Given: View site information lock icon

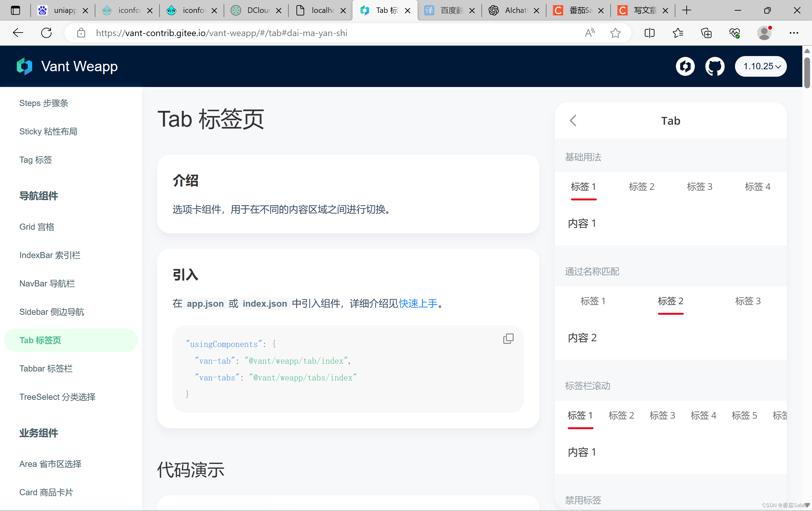Looking at the screenshot, I should [81, 33].
